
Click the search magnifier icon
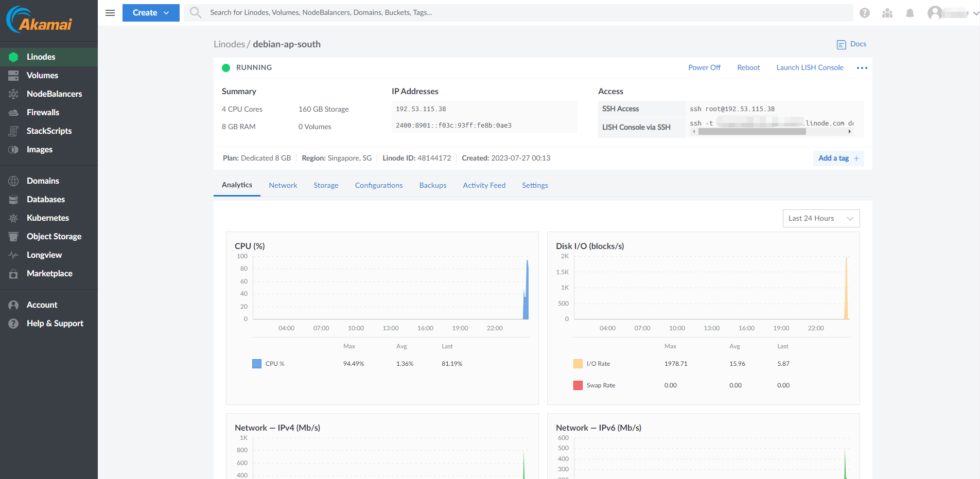pos(196,12)
